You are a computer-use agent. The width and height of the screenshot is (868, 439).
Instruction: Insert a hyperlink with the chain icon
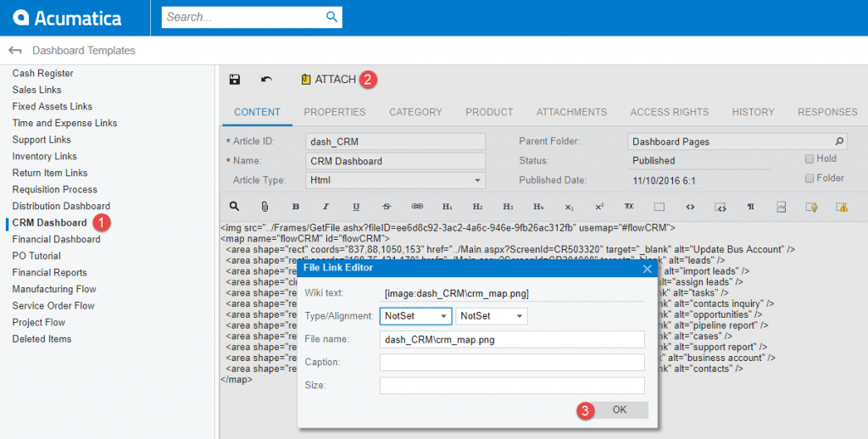click(417, 207)
